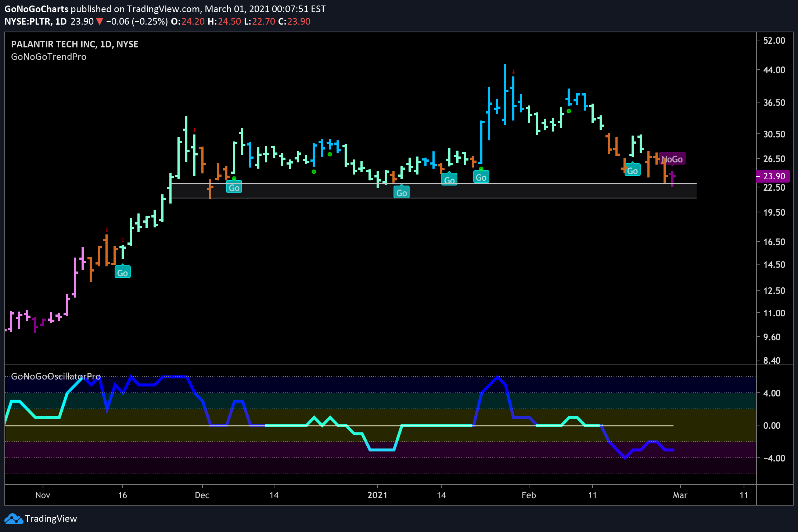Screen dimensions: 798x532
Task: Select the shaded support zone rectangle
Action: (434, 191)
